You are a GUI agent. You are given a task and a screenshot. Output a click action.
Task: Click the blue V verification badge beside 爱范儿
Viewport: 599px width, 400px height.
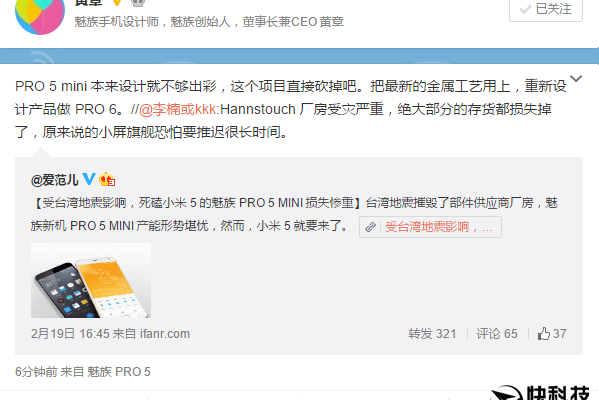(x=89, y=179)
